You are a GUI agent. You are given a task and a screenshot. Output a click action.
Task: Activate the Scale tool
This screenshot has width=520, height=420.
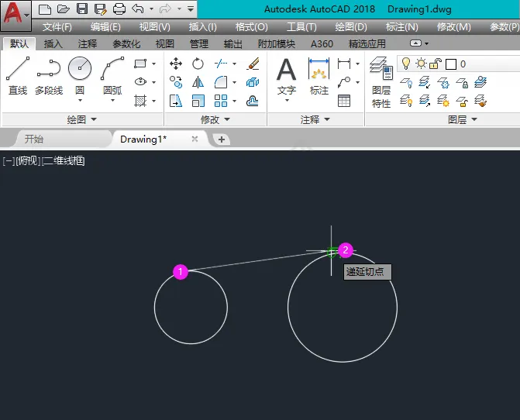[198, 101]
